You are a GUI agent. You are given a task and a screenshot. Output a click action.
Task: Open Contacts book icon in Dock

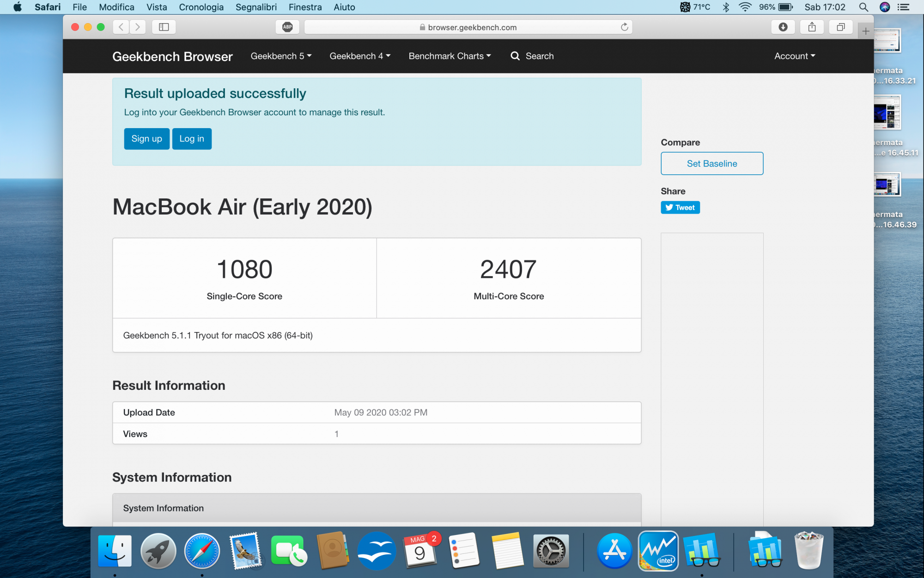[x=333, y=550]
